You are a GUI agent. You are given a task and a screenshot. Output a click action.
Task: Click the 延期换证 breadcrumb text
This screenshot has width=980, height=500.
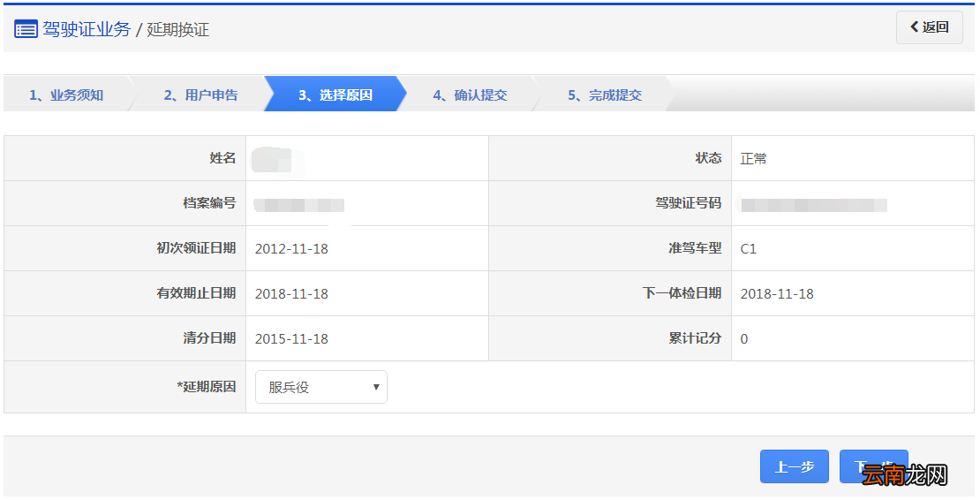tap(178, 29)
